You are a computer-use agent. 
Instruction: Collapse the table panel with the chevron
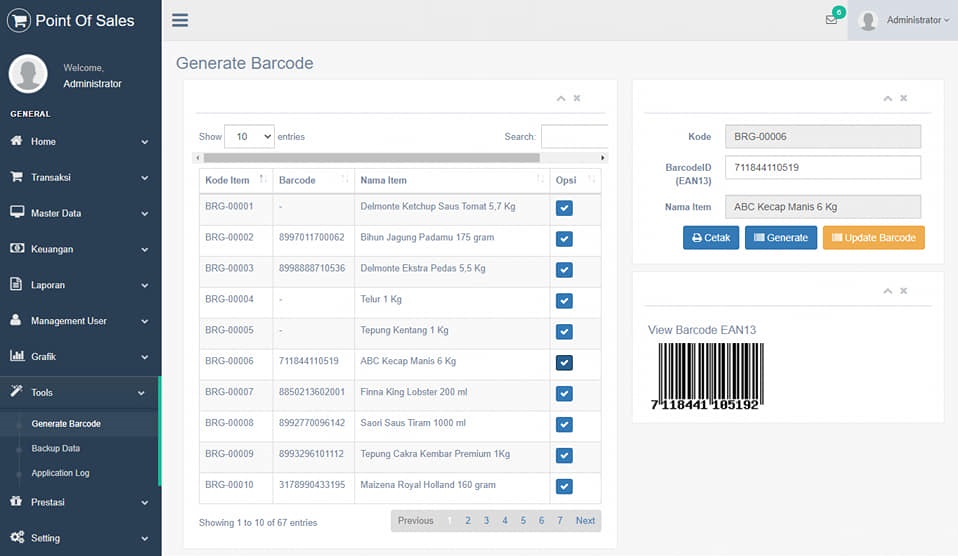[x=561, y=98]
